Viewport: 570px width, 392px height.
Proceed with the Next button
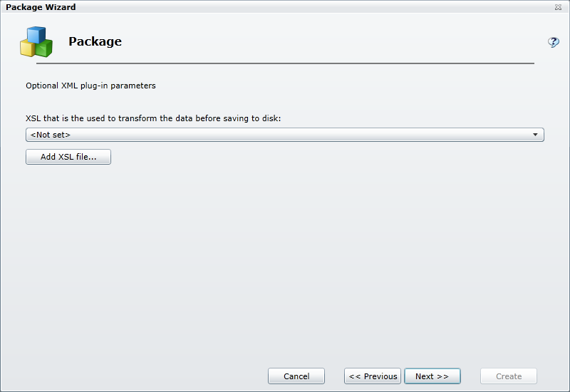click(432, 376)
